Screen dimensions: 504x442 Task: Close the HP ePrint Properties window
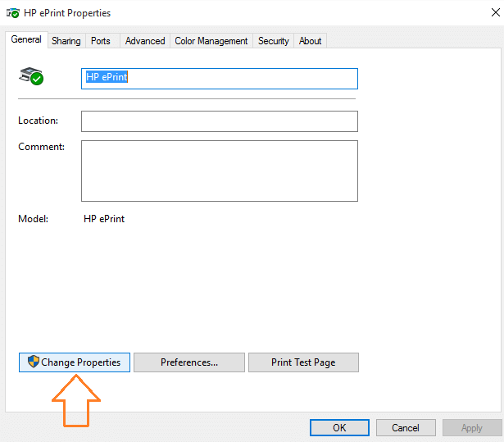point(496,12)
